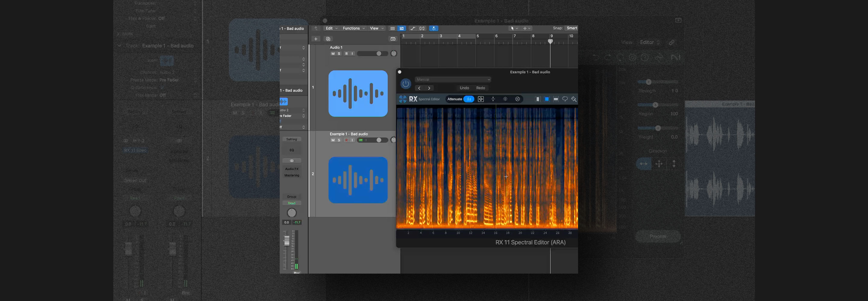Viewport: 868px width, 301px height.
Task: Select the time selection tool in RX
Action: tap(538, 99)
